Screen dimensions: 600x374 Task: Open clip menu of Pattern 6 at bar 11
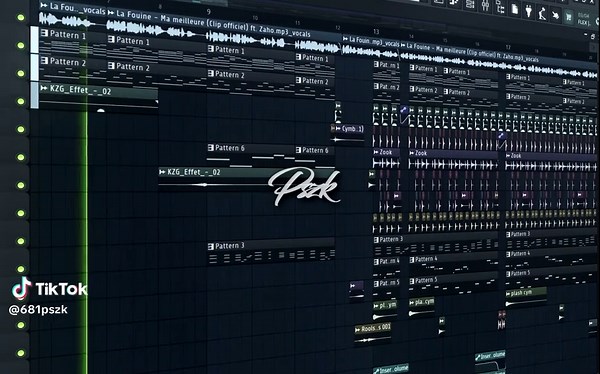[298, 150]
